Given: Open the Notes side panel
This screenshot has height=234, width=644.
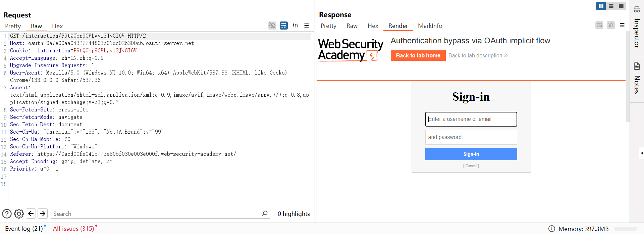Looking at the screenshot, I should (x=637, y=79).
